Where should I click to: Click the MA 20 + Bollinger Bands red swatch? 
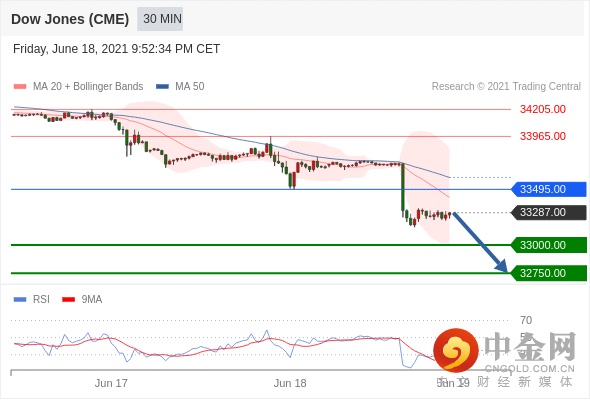click(20, 87)
